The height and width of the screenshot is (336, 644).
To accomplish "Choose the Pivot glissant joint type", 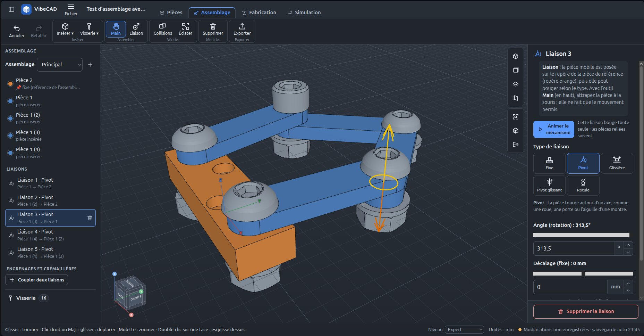I will pos(549,186).
